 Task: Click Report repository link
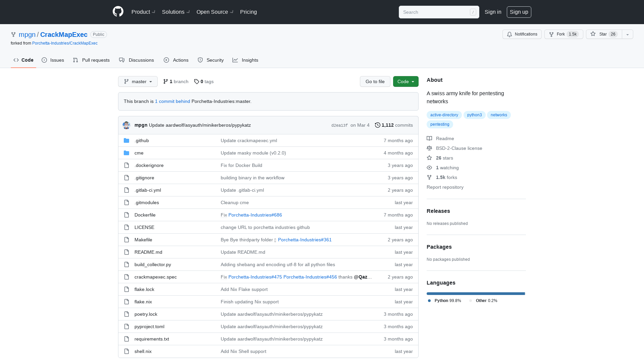(x=445, y=187)
